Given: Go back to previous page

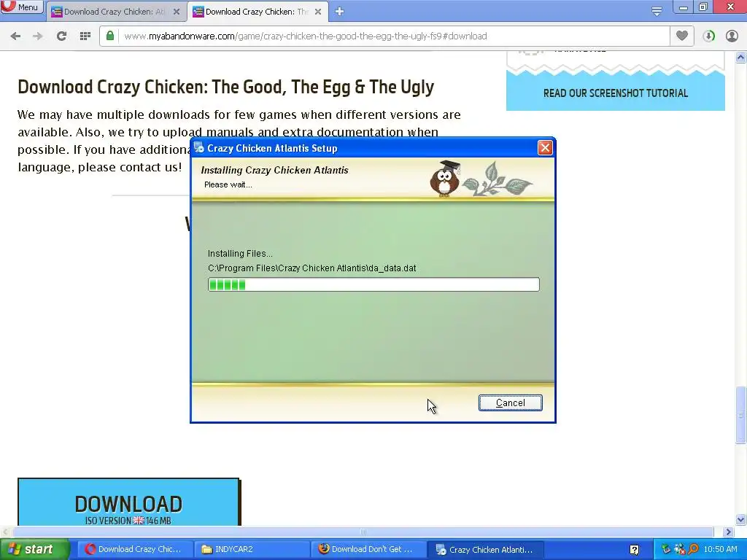Looking at the screenshot, I should [15, 36].
